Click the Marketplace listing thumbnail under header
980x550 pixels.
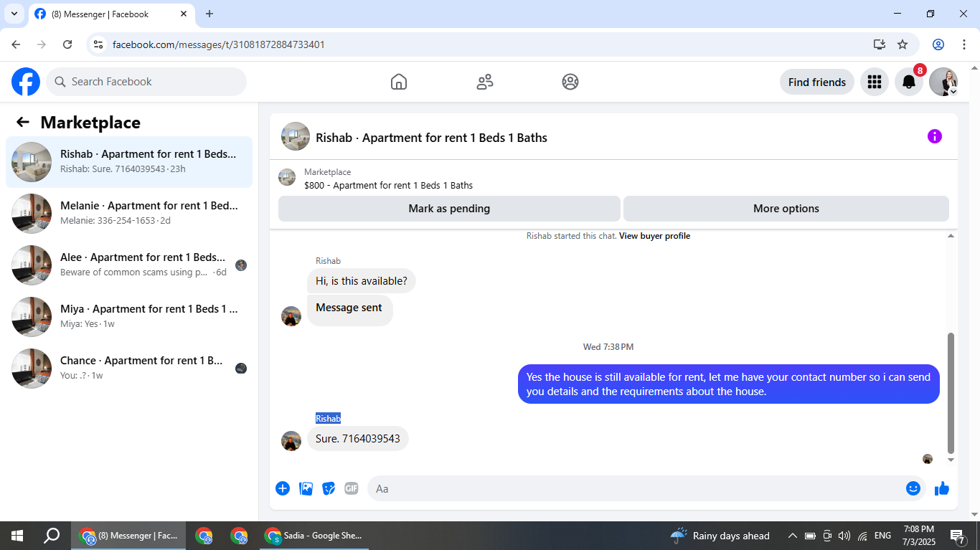[x=287, y=177]
